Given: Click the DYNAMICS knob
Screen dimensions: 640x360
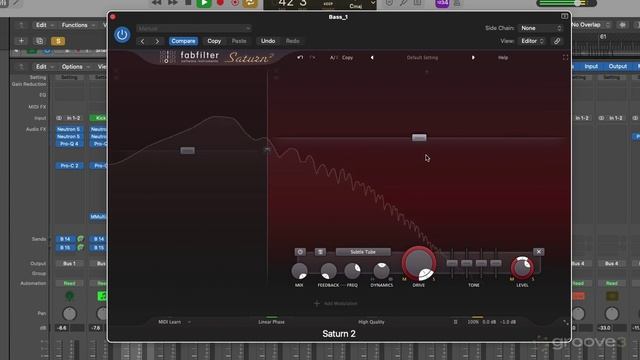Looking at the screenshot, I should pos(381,271).
